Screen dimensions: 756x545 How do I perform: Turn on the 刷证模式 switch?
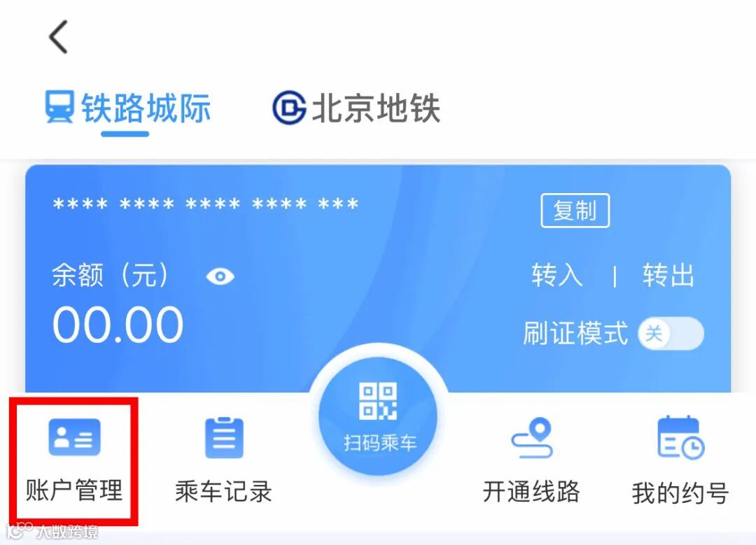[671, 334]
